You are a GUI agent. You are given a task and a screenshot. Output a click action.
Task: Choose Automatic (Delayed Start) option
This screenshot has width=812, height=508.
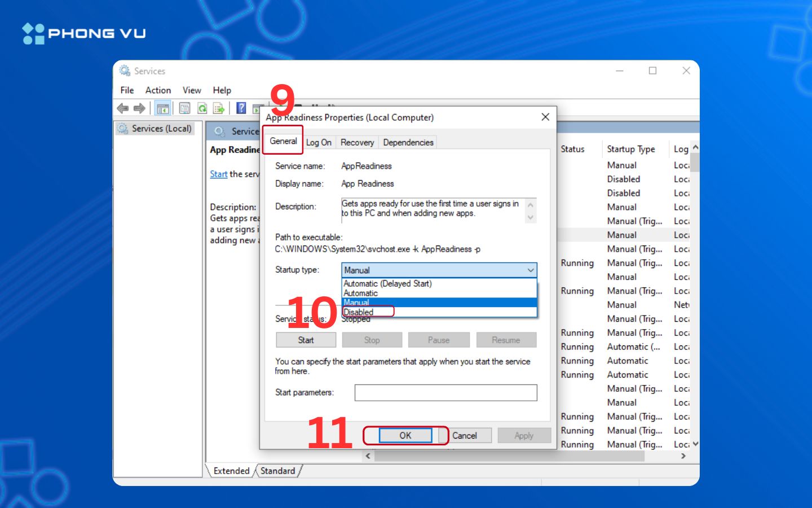(x=387, y=284)
